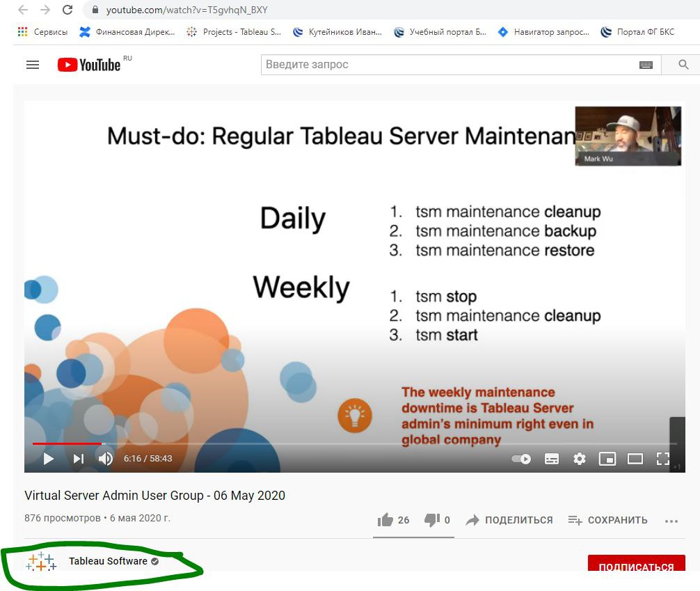The image size is (700, 591).
Task: Select the youtube.com address bar URL
Action: (186, 10)
